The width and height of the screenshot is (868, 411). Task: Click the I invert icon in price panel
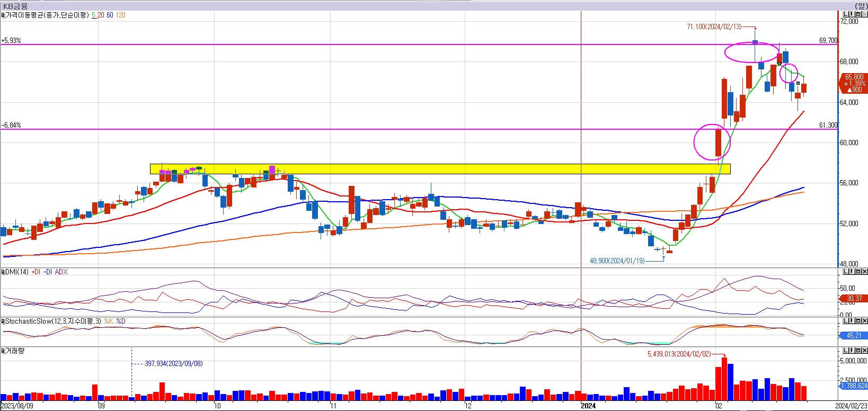(x=852, y=14)
